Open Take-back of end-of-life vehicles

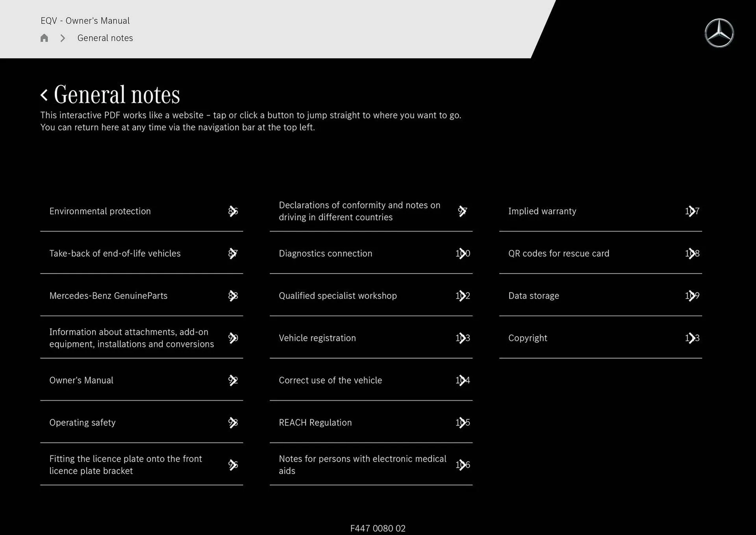click(x=115, y=253)
